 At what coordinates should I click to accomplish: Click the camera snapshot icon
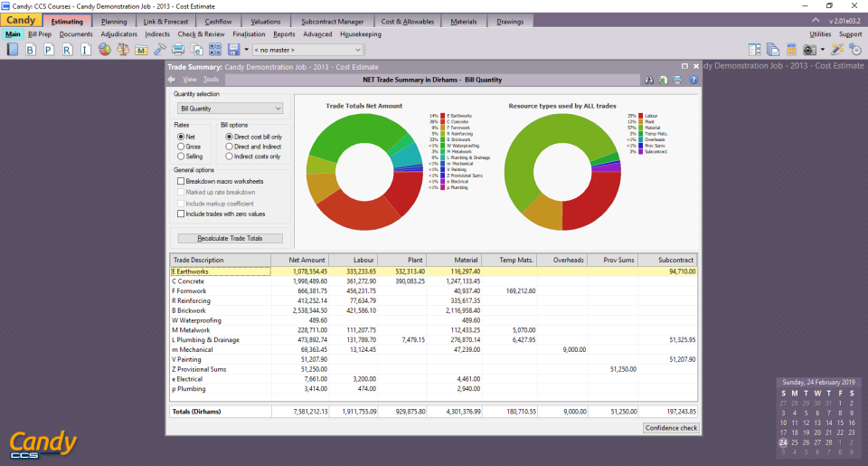tap(810, 49)
